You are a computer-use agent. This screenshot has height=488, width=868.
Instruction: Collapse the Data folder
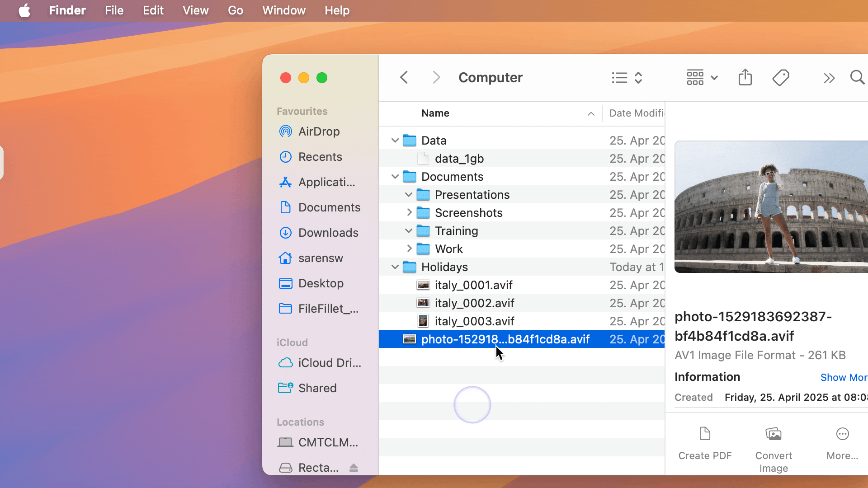pyautogui.click(x=395, y=141)
